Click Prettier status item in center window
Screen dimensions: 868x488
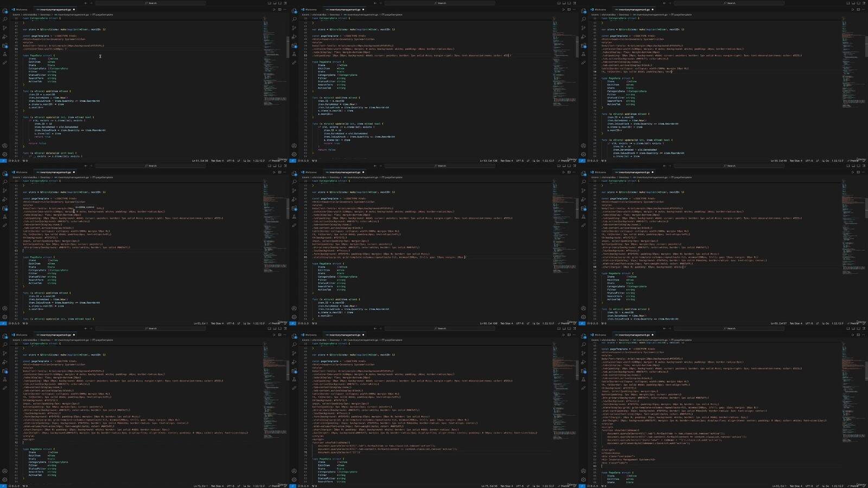tap(565, 324)
